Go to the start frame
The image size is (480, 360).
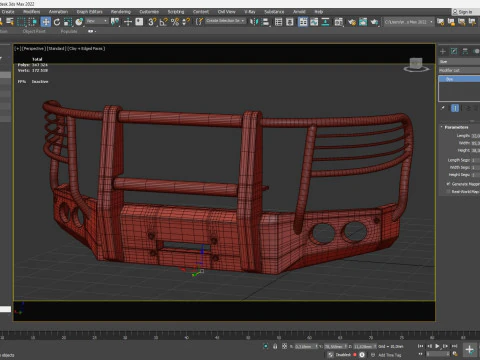tap(421, 346)
